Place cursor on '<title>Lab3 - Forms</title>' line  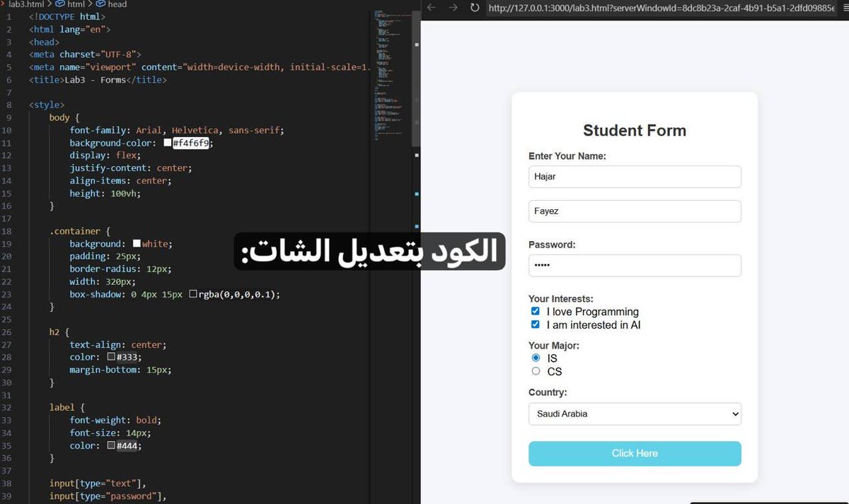[98, 80]
